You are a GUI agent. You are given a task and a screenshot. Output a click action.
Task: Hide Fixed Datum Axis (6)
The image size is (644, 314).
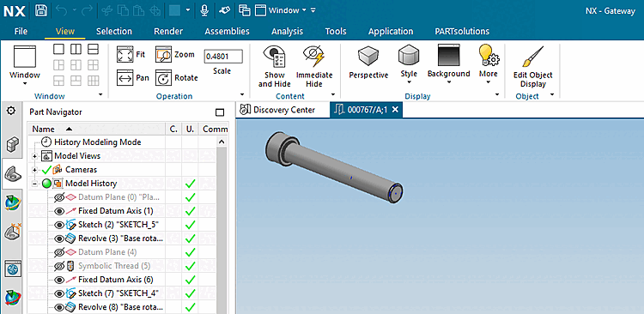59,280
